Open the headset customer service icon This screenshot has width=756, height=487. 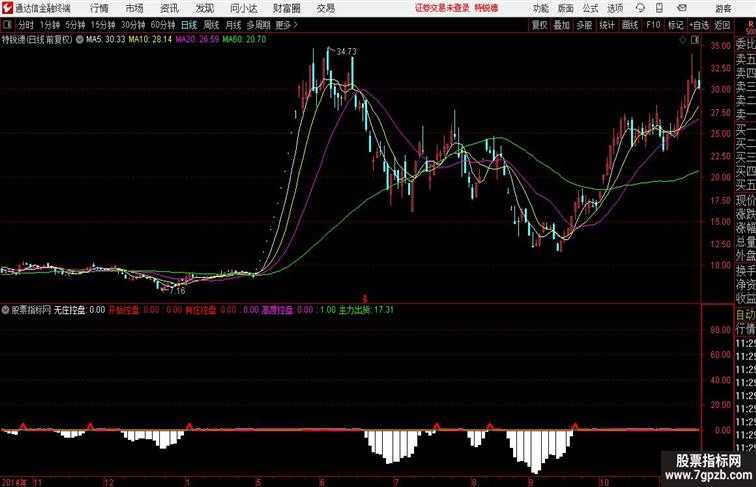pyautogui.click(x=640, y=8)
